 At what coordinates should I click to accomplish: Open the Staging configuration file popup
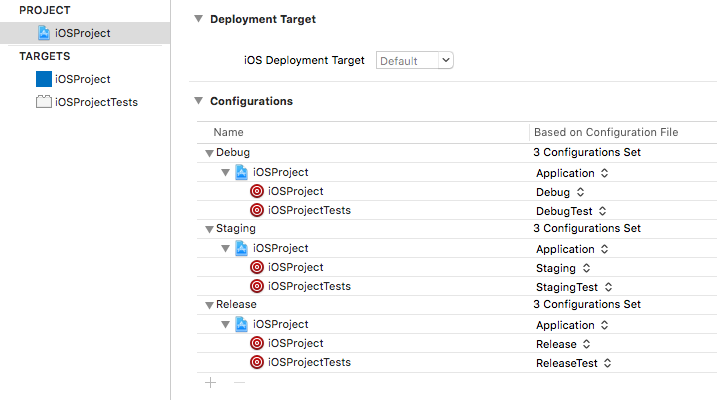[x=563, y=268]
